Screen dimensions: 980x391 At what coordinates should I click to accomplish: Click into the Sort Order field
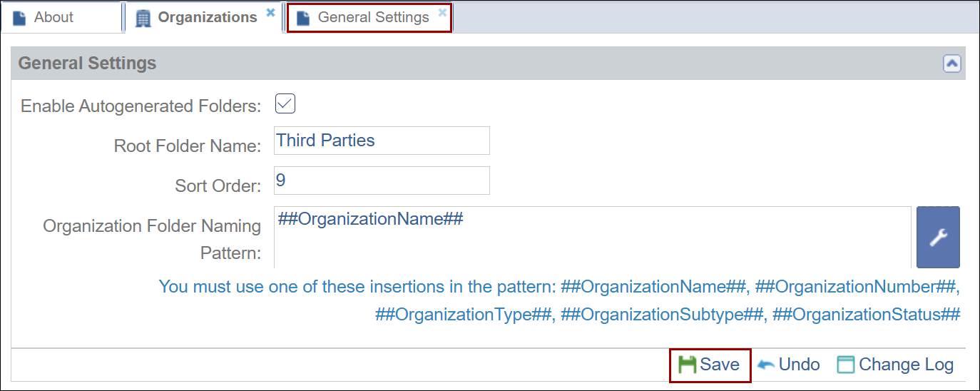(382, 181)
